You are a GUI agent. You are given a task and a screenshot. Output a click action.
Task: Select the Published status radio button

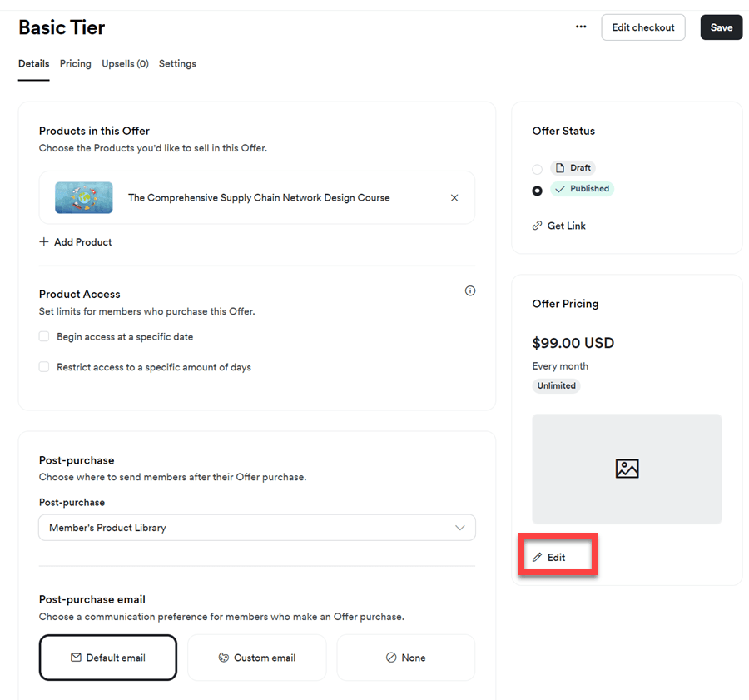click(x=538, y=190)
